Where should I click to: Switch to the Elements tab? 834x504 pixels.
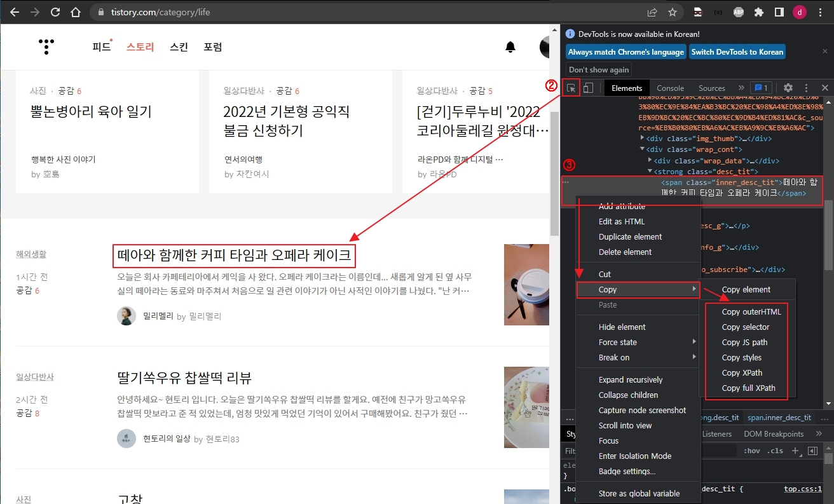point(627,88)
